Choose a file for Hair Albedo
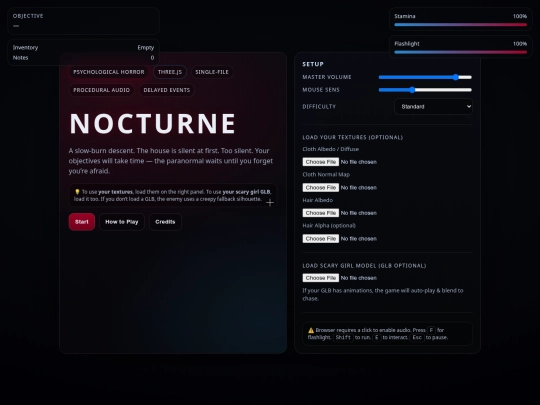540x405 pixels. pyautogui.click(x=321, y=213)
